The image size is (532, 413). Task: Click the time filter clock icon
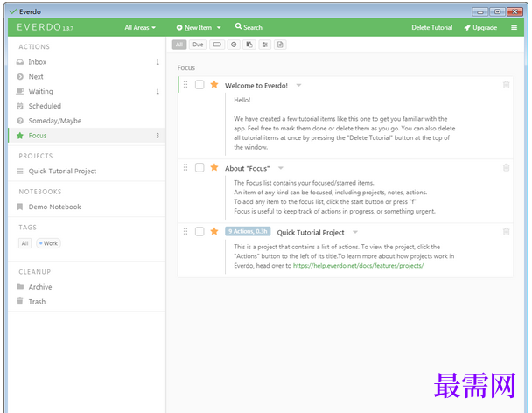pyautogui.click(x=234, y=45)
